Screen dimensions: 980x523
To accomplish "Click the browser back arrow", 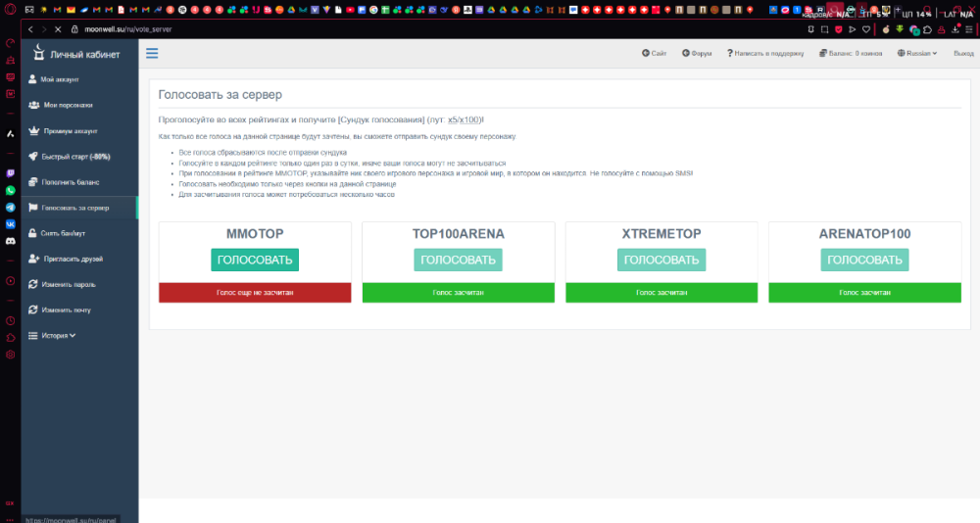I will click(30, 29).
